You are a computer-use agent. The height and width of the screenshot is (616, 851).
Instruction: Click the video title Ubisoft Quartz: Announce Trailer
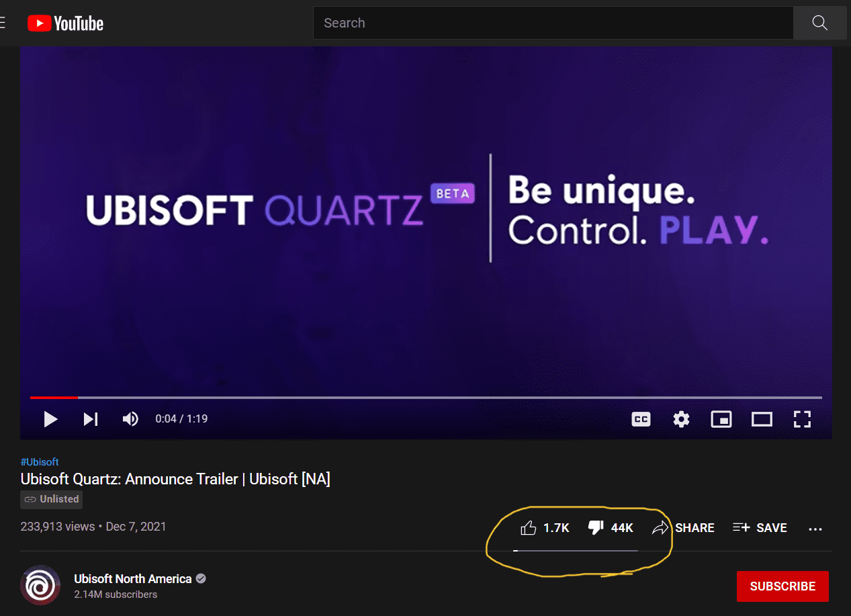tap(175, 479)
